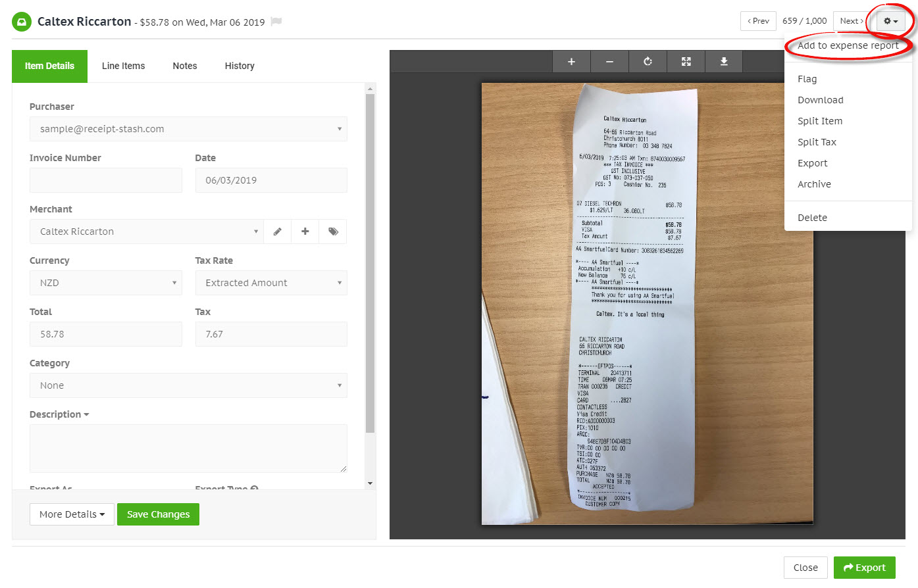
Task: Select Add to expense report
Action: click(848, 45)
